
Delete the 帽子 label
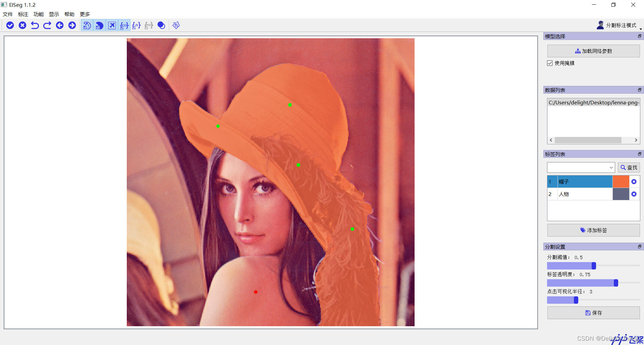[634, 182]
